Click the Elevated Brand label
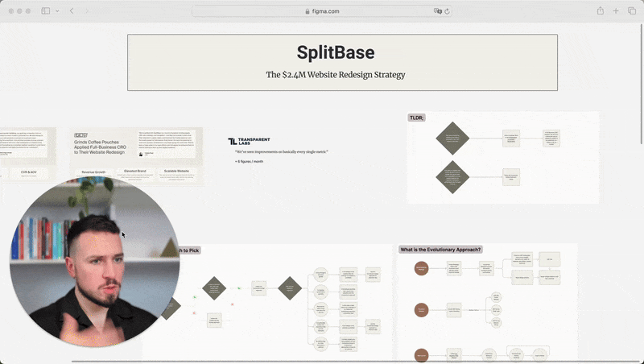This screenshot has height=364, width=644. (x=134, y=171)
